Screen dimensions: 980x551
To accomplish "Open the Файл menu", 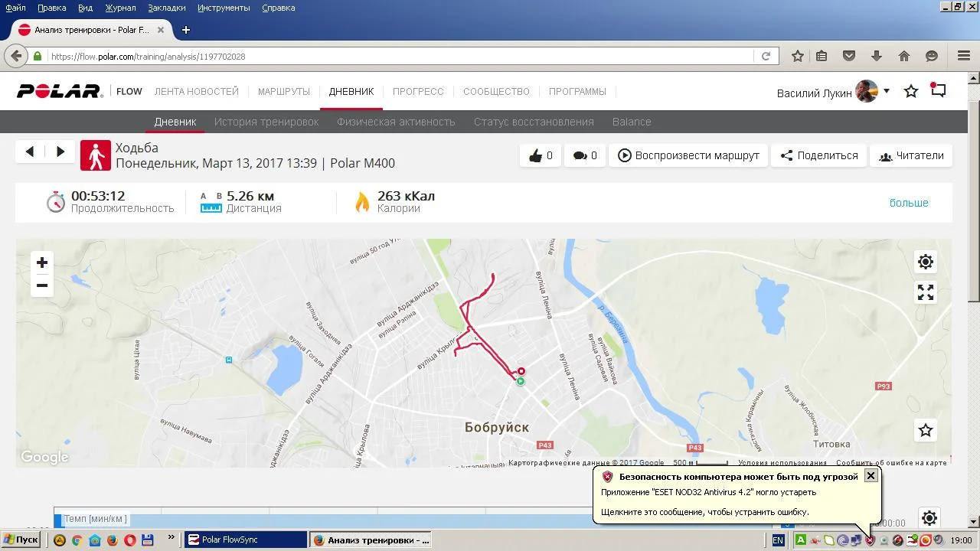I will (x=15, y=8).
